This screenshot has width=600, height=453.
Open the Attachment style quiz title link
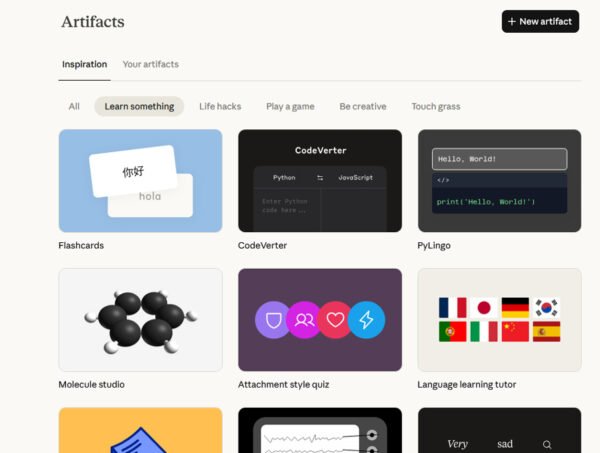point(284,385)
